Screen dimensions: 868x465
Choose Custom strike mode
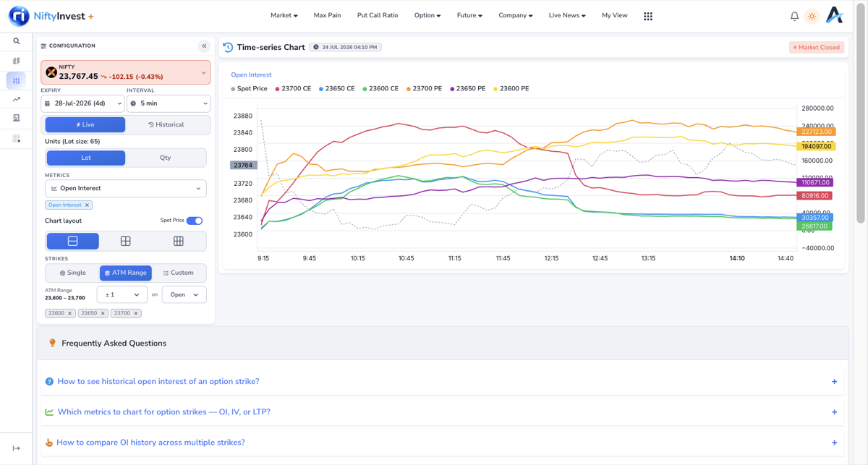[179, 273]
